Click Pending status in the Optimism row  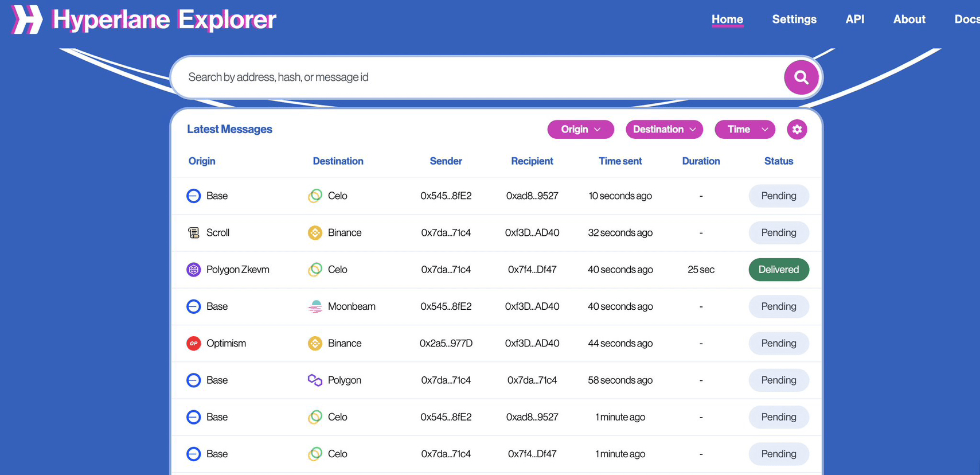[778, 344]
